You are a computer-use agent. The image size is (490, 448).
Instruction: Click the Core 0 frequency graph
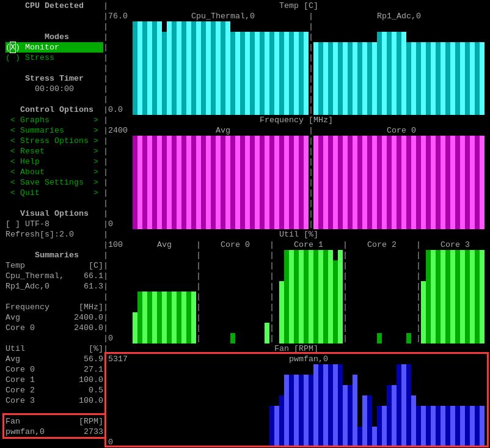click(x=398, y=182)
